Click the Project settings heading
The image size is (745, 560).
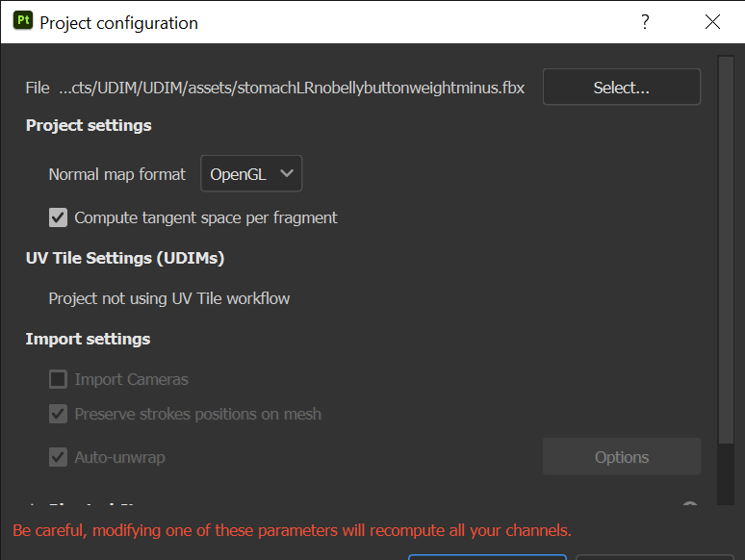pos(89,125)
